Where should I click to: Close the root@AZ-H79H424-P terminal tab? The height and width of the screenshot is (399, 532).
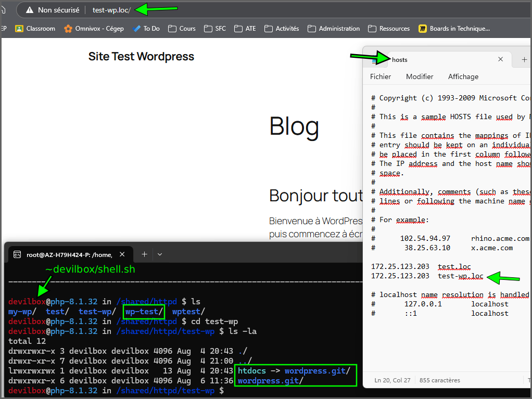click(122, 254)
